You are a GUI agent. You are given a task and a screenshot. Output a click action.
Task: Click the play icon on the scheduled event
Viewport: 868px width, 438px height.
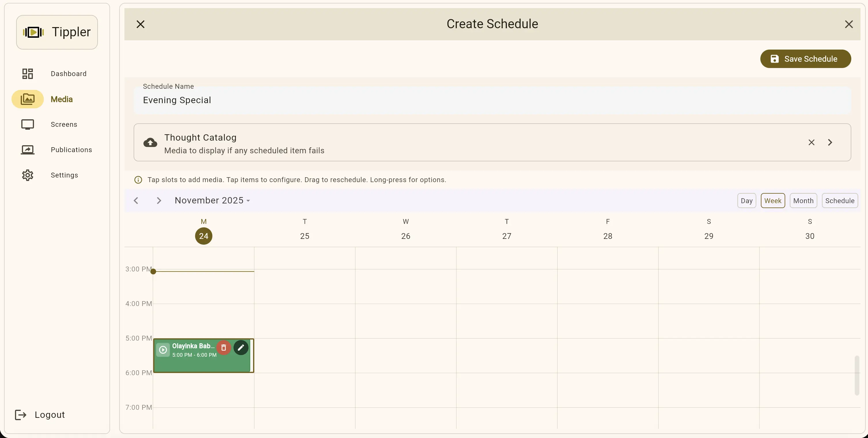click(163, 350)
